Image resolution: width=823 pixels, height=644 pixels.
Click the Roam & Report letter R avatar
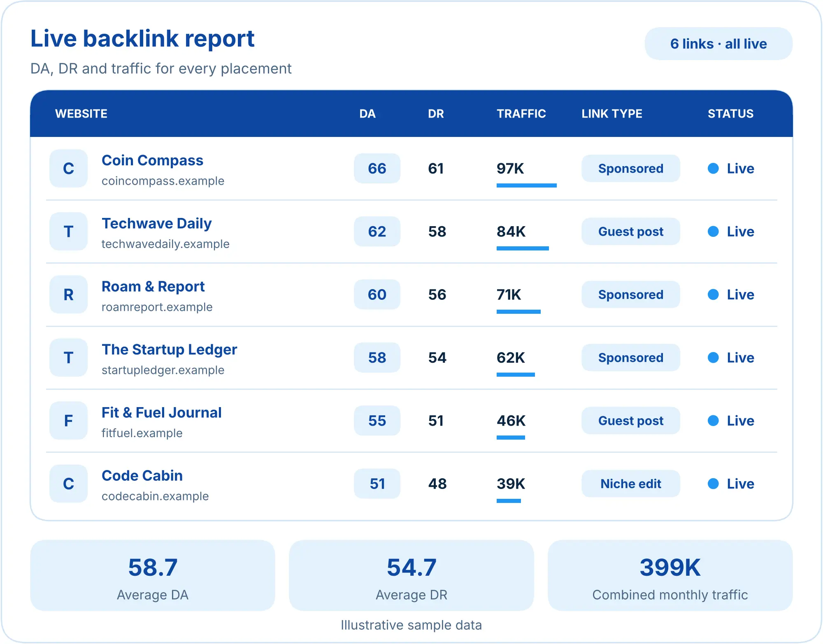[68, 294]
